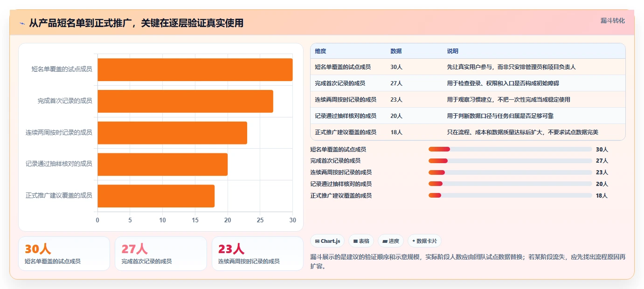Click the x-axis tick 0
Image resolution: width=644 pixels, height=289 pixels.
(97, 220)
